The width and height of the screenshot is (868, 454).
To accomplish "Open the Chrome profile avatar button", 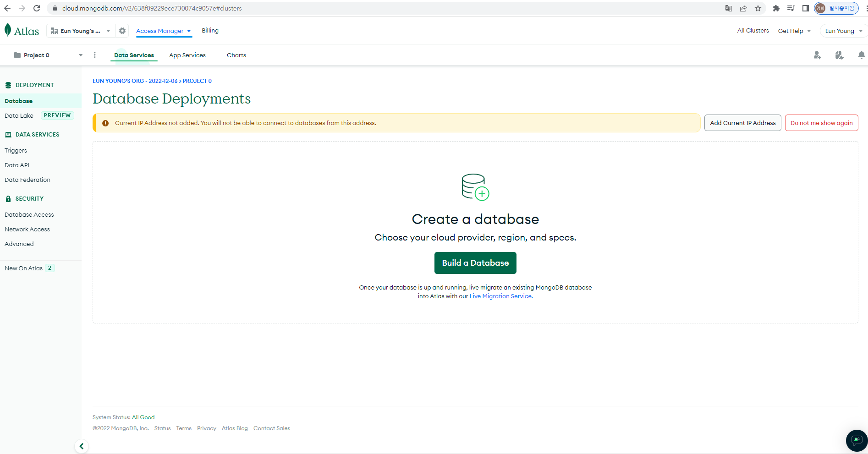I will pyautogui.click(x=836, y=8).
